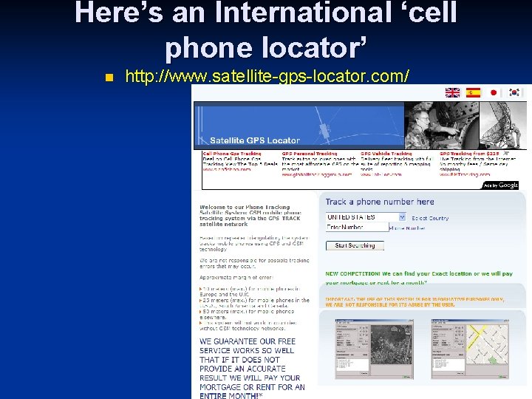Click the Start Searching button
This screenshot has width=532, height=399.
click(x=355, y=245)
